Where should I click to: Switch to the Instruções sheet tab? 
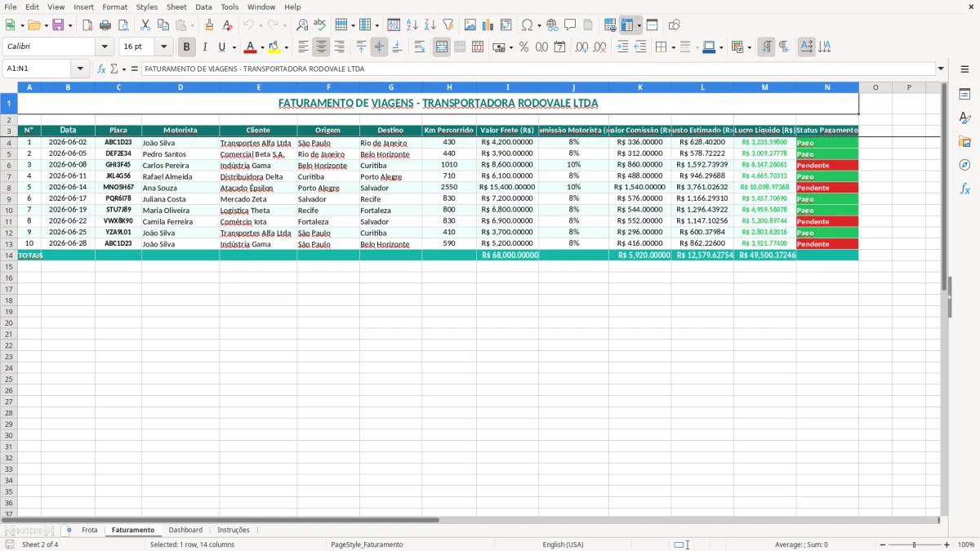click(234, 530)
